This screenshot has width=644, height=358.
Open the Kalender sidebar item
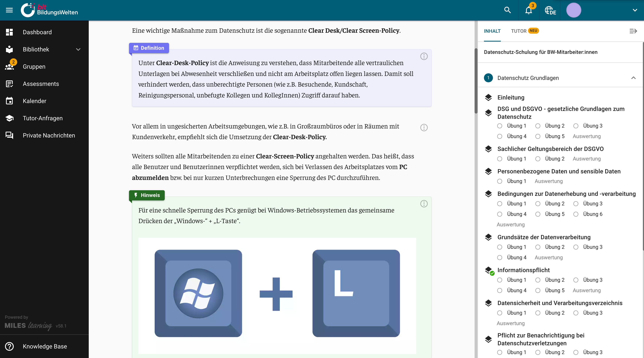pyautogui.click(x=34, y=101)
